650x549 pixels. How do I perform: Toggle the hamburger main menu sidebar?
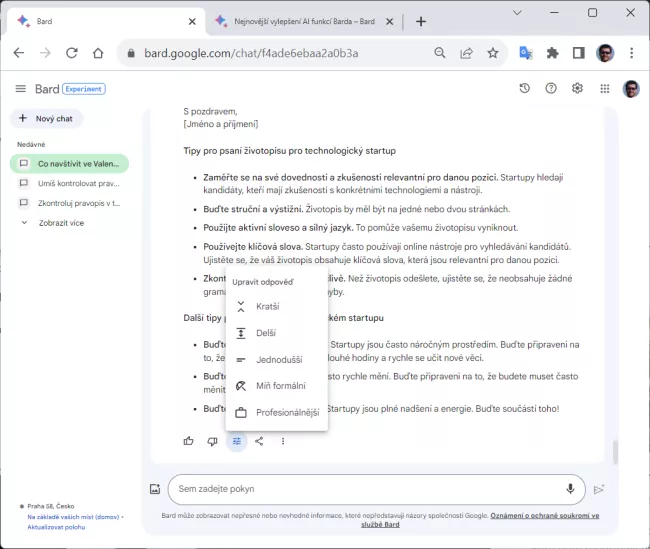pyautogui.click(x=20, y=89)
